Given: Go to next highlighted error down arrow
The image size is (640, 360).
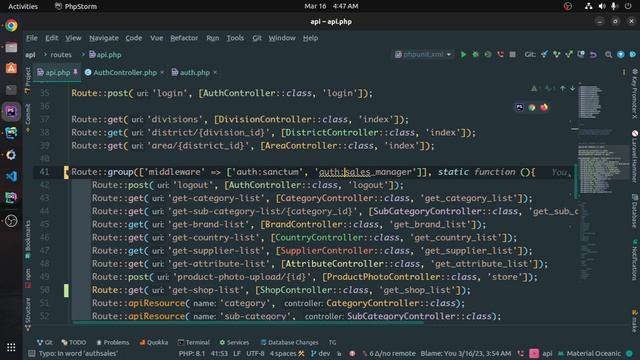Looking at the screenshot, I should (x=573, y=88).
